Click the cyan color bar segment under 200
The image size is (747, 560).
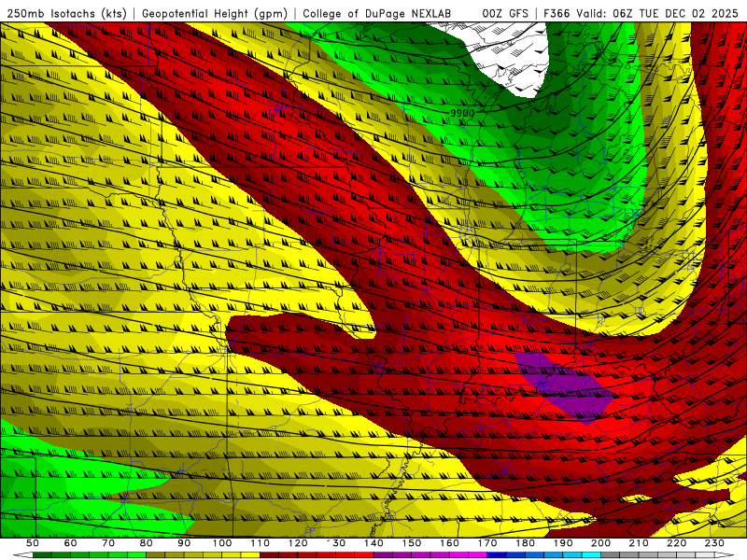pyautogui.click(x=591, y=555)
